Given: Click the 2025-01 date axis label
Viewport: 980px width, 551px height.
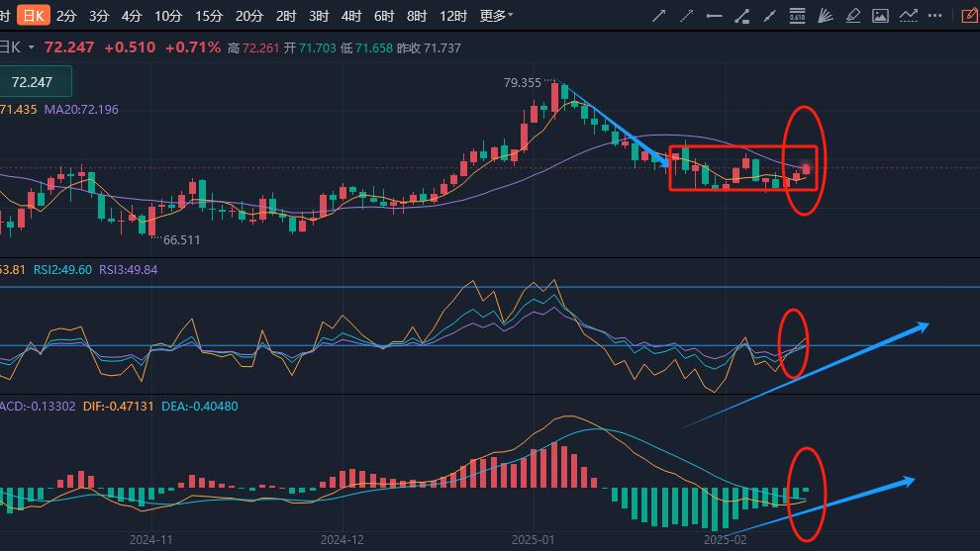Looking at the screenshot, I should pyautogui.click(x=534, y=540).
